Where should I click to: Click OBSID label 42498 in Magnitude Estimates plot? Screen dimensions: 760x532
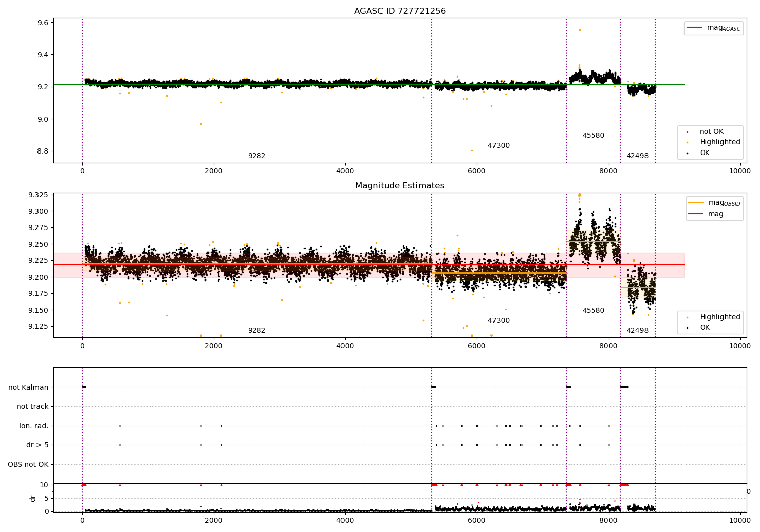point(637,331)
